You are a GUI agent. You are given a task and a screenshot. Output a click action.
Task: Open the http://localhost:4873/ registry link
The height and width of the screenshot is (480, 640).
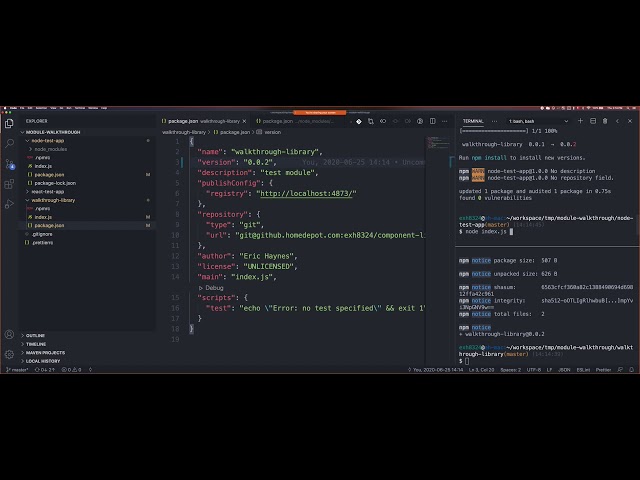[306, 193]
